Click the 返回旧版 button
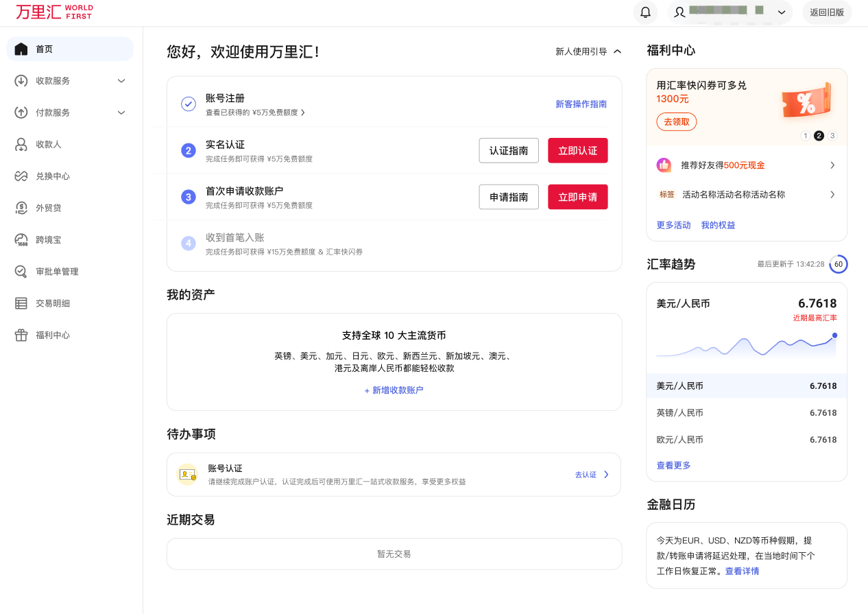Screen dimensions: 868x614 [x=827, y=12]
